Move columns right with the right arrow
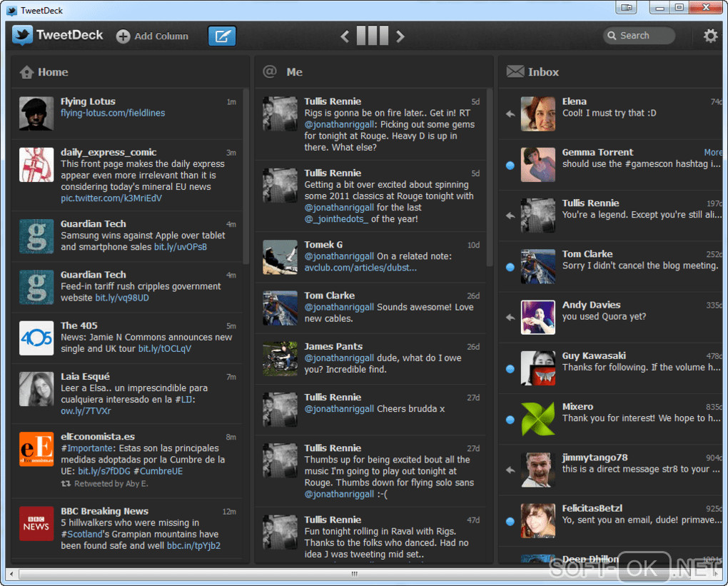 tap(400, 36)
